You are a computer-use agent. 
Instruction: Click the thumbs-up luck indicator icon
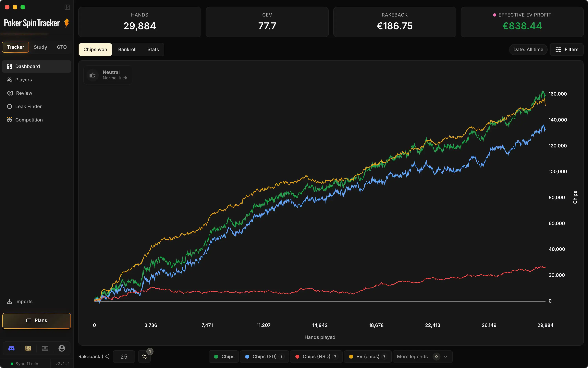[x=92, y=75]
